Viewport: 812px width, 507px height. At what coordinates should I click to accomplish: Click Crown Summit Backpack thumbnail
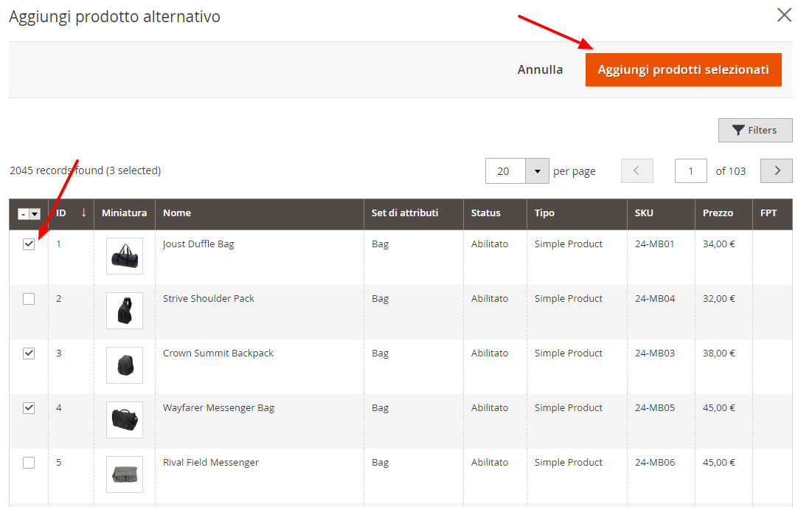125,365
